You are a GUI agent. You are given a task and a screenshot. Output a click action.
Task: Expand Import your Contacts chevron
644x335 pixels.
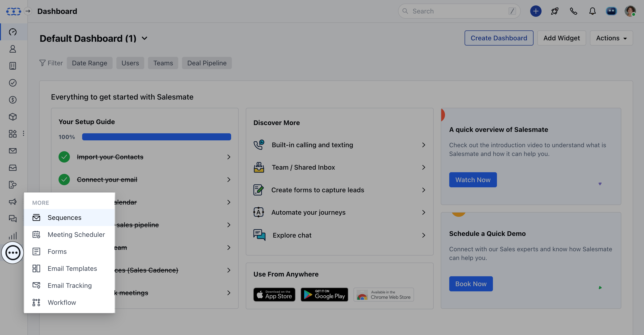[x=229, y=157]
